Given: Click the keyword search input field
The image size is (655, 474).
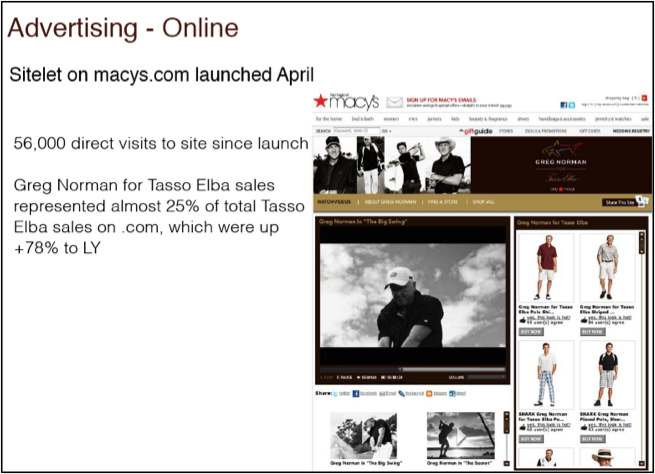Looking at the screenshot, I should 356,131.
